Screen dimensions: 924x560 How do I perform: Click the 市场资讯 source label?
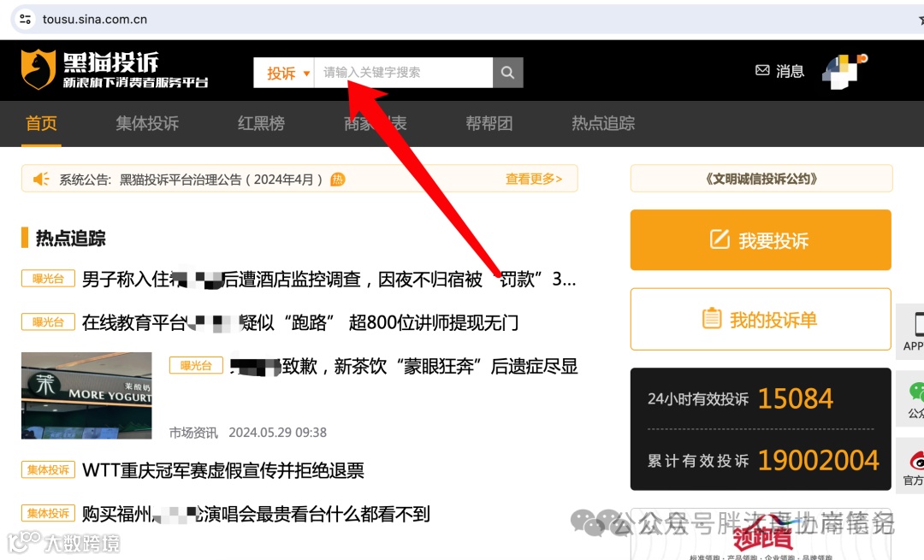click(x=193, y=433)
